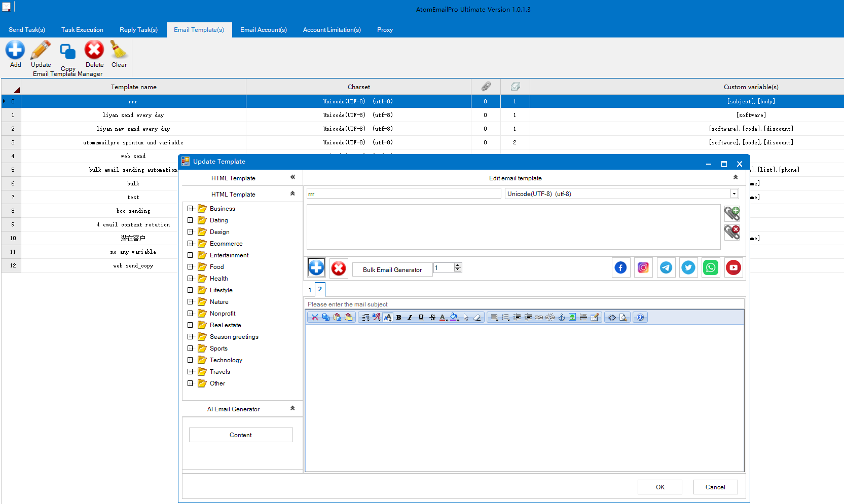
Task: Click the eraser remove-formatting icon
Action: coord(477,317)
